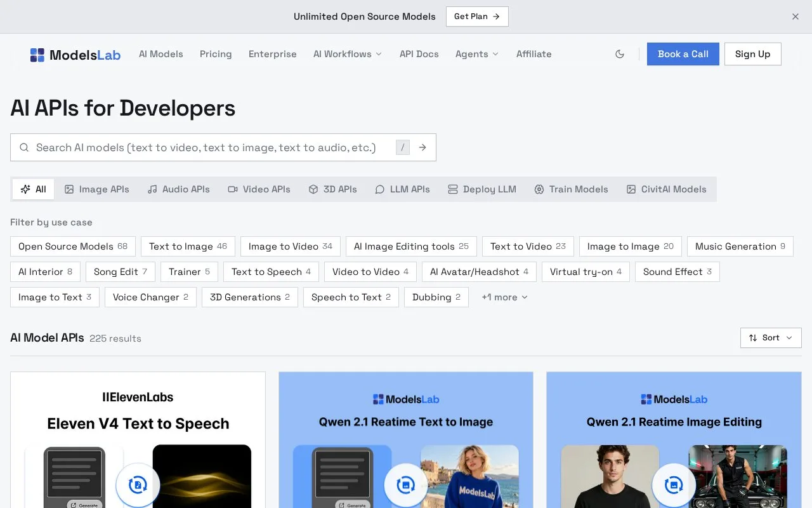The height and width of the screenshot is (508, 812).
Task: Focus the Search AI models field
Action: pyautogui.click(x=223, y=147)
